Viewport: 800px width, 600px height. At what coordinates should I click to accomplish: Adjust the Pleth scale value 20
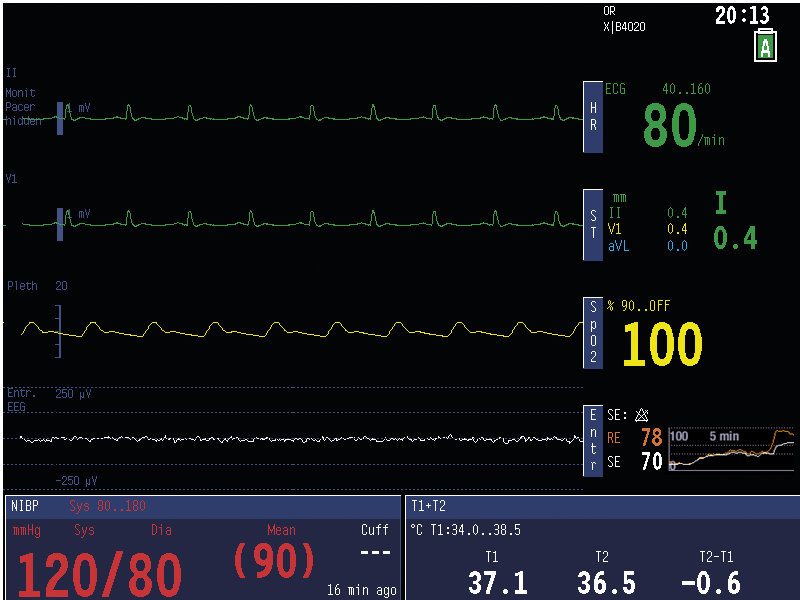[61, 286]
